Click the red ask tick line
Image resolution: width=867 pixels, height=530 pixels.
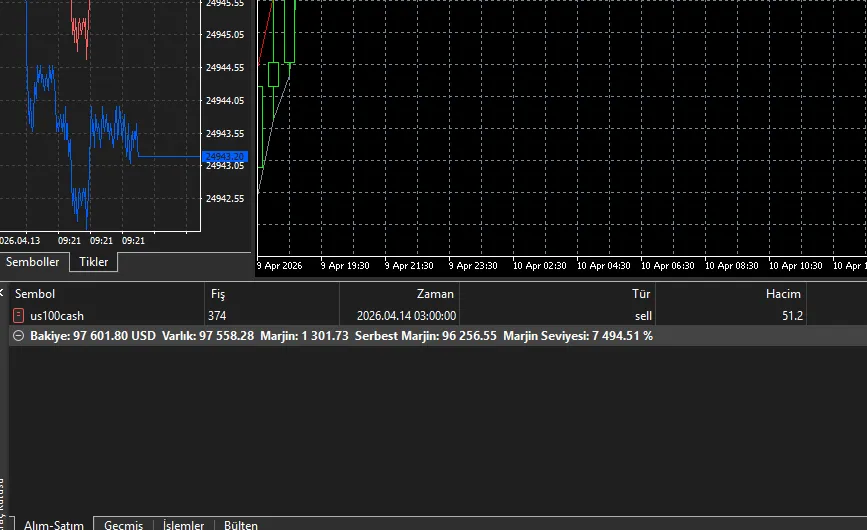pyautogui.click(x=81, y=28)
